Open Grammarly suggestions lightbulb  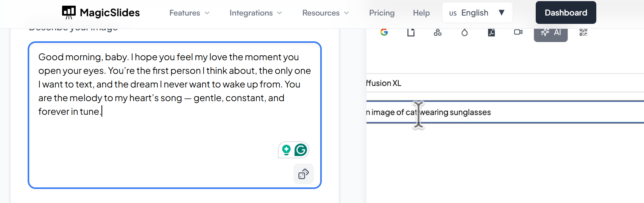[x=287, y=150]
